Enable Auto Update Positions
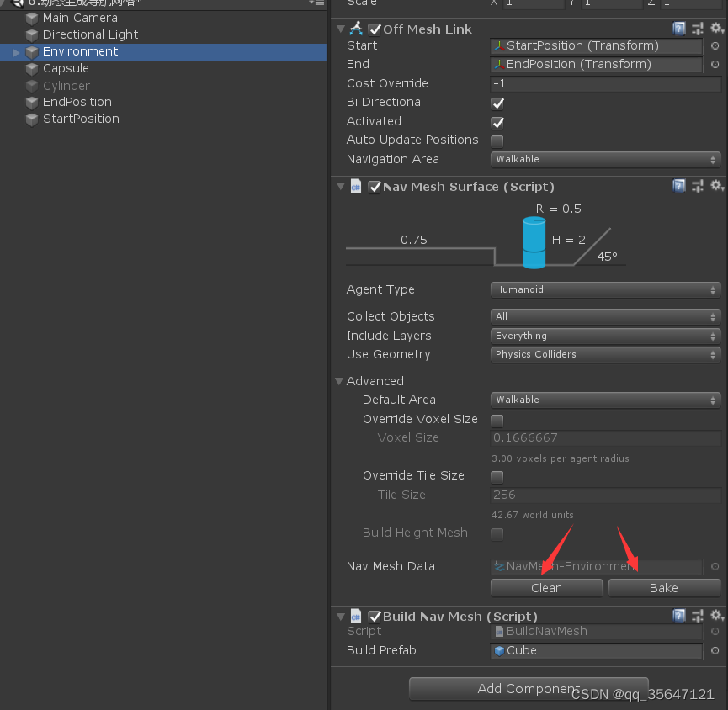 pos(497,140)
